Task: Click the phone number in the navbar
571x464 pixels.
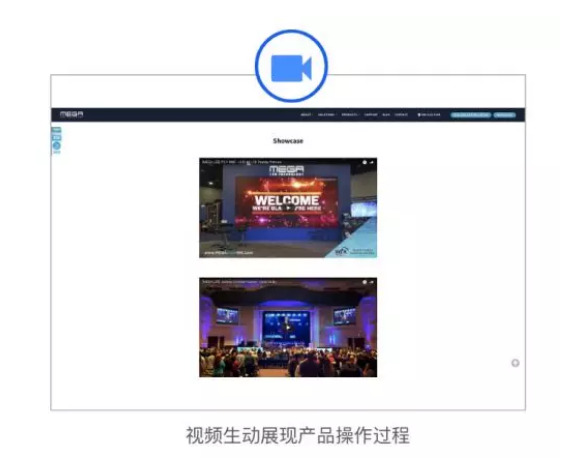Action: click(429, 115)
